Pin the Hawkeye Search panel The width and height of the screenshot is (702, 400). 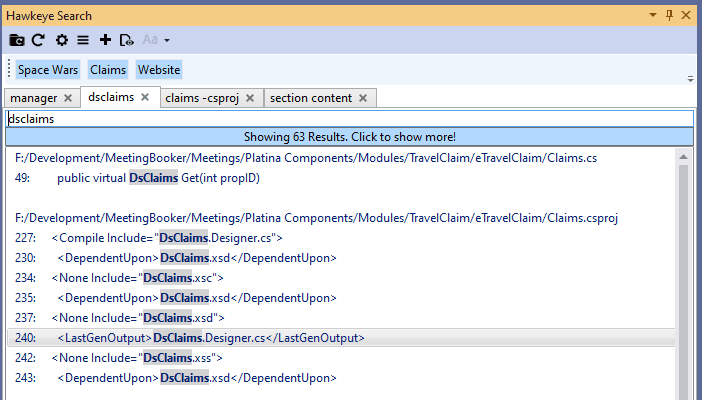669,16
